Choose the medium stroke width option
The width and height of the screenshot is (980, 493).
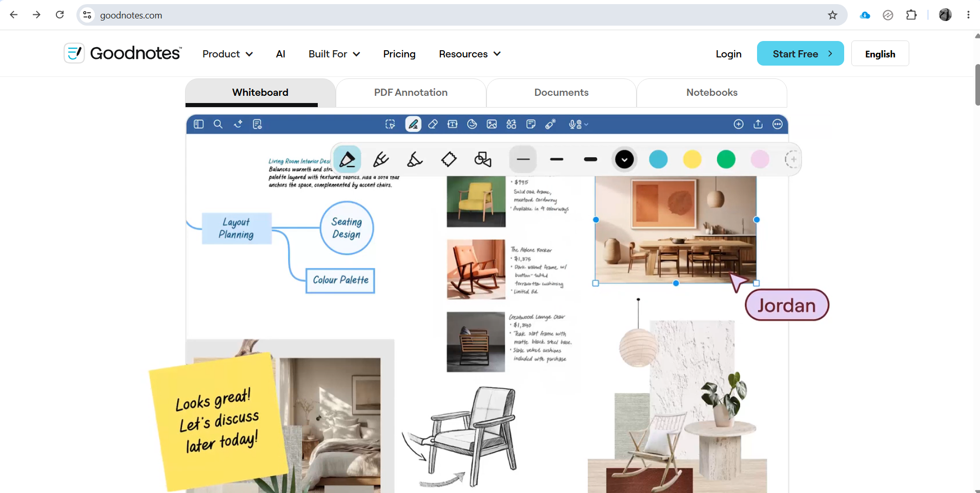click(x=557, y=159)
